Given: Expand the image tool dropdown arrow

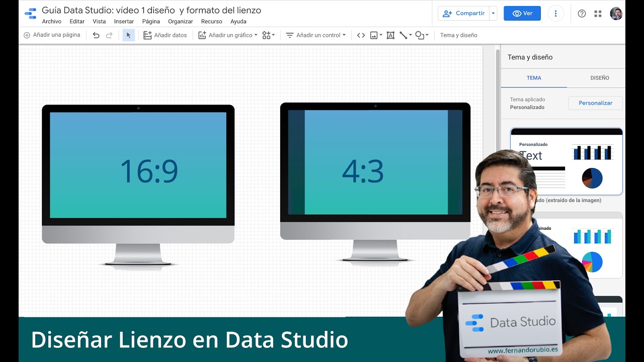Looking at the screenshot, I should click(x=381, y=35).
